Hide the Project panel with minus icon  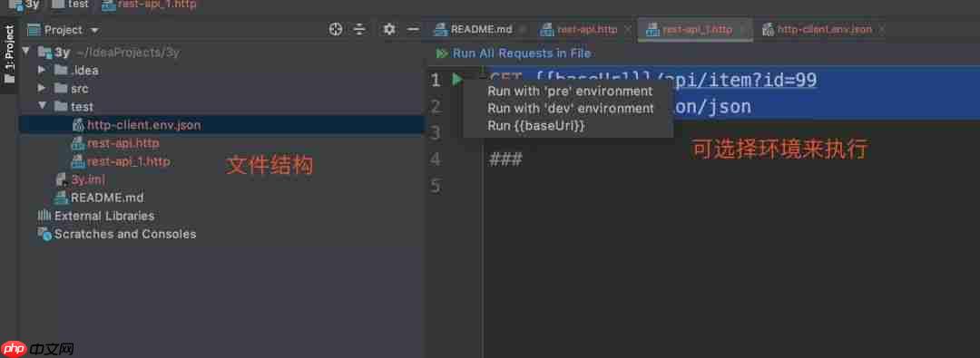(413, 29)
